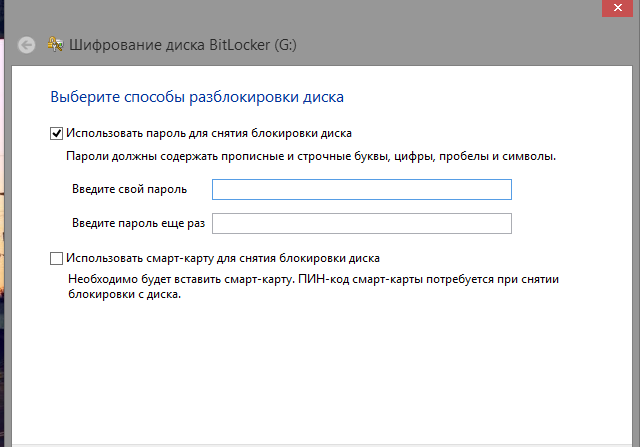
Task: Click heading 'Выберите способы разблокировки диска'
Action: coord(197,97)
